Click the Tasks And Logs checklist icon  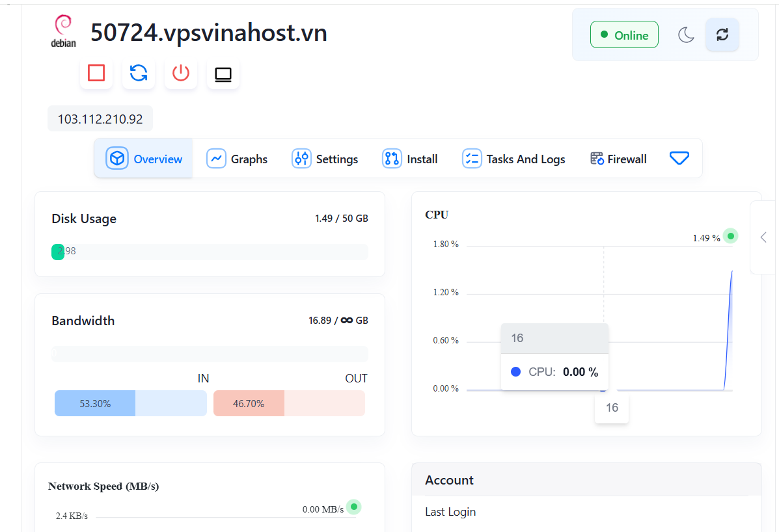tap(471, 158)
